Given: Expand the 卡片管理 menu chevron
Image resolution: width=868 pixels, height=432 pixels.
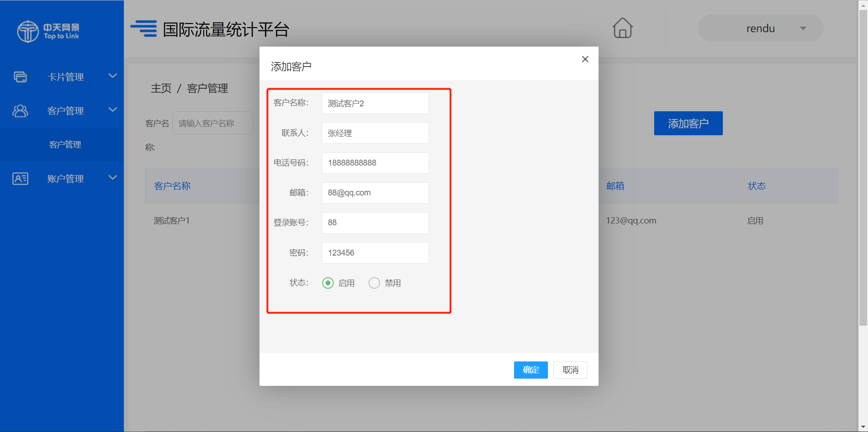Looking at the screenshot, I should click(x=113, y=76).
